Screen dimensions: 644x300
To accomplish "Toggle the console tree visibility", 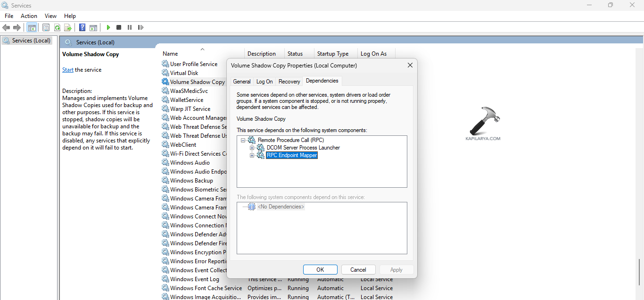I will [x=32, y=27].
